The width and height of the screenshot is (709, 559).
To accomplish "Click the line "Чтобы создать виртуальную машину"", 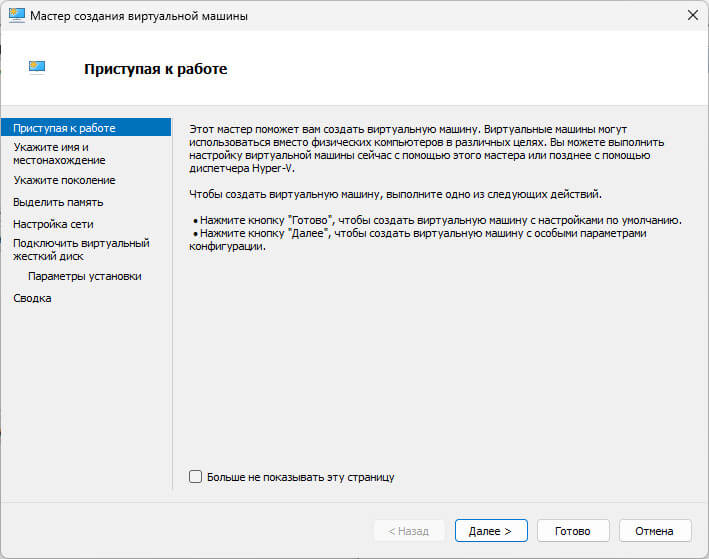I will point(395,194).
